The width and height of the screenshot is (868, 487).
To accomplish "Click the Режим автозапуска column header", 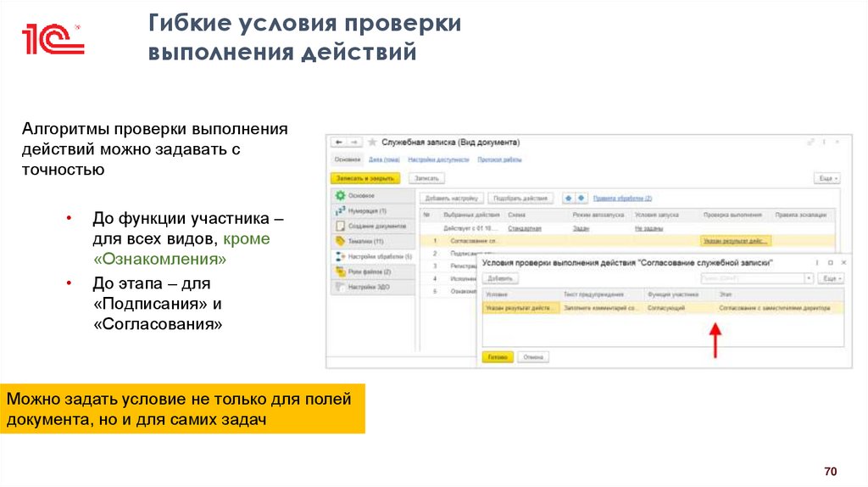I will coord(598,215).
